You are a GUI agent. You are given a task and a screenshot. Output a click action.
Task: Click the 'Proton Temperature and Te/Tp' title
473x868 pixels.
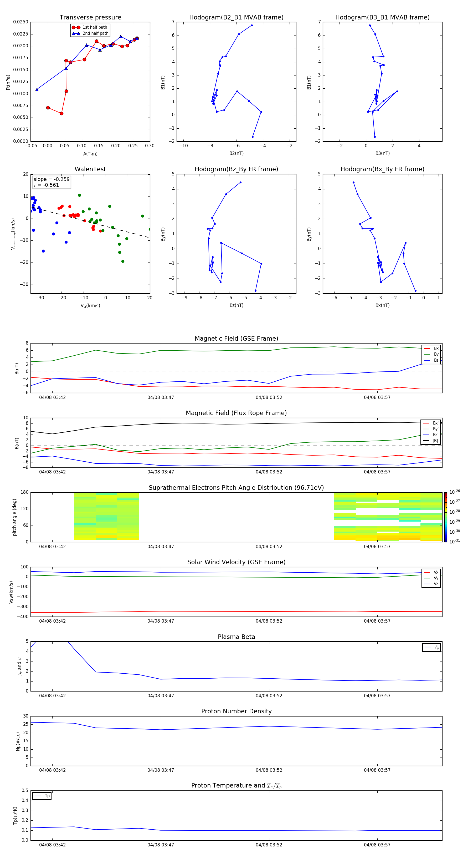[236, 786]
